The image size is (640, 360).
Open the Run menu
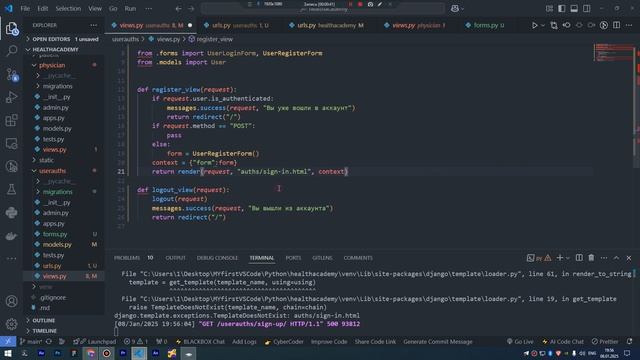pyautogui.click(x=130, y=8)
